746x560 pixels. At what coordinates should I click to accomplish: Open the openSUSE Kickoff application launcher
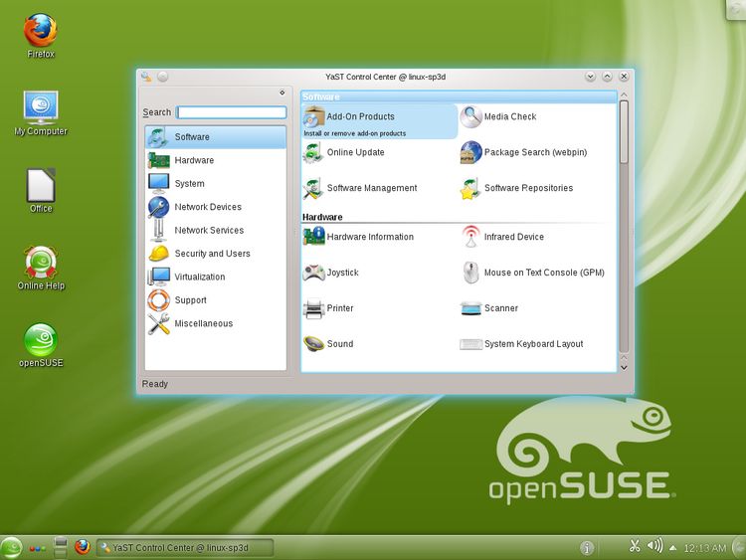[11, 548]
